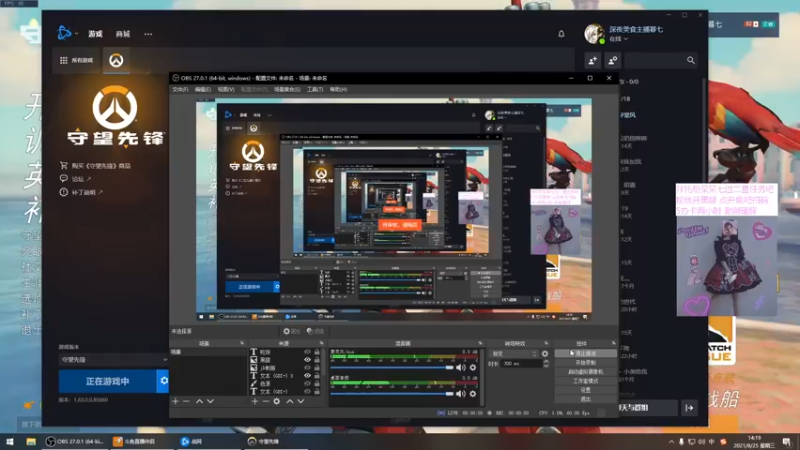Open the OBS 工具(T) menu
800x450 pixels.
pos(315,89)
